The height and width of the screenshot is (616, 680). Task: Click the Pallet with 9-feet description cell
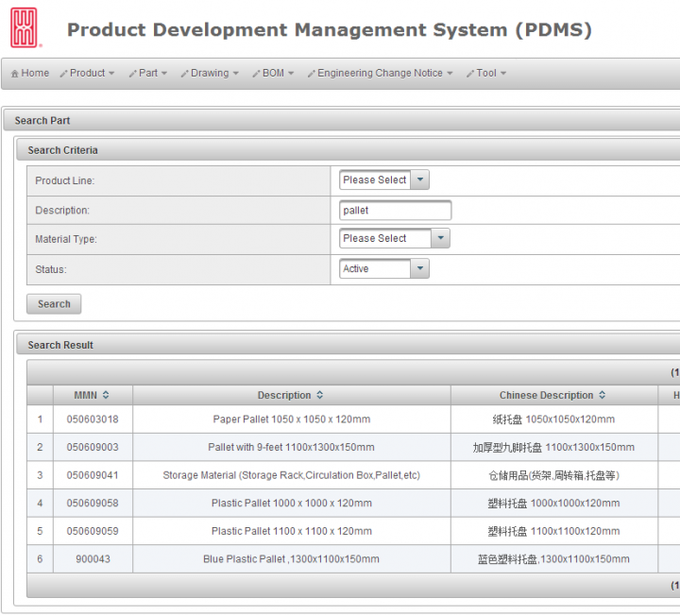click(291, 447)
